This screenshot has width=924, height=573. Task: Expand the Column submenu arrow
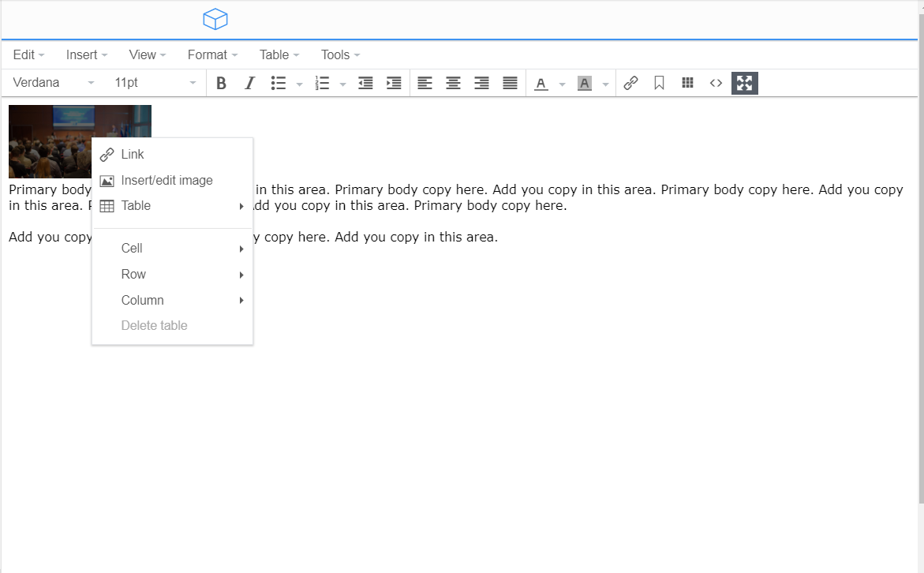(x=241, y=301)
